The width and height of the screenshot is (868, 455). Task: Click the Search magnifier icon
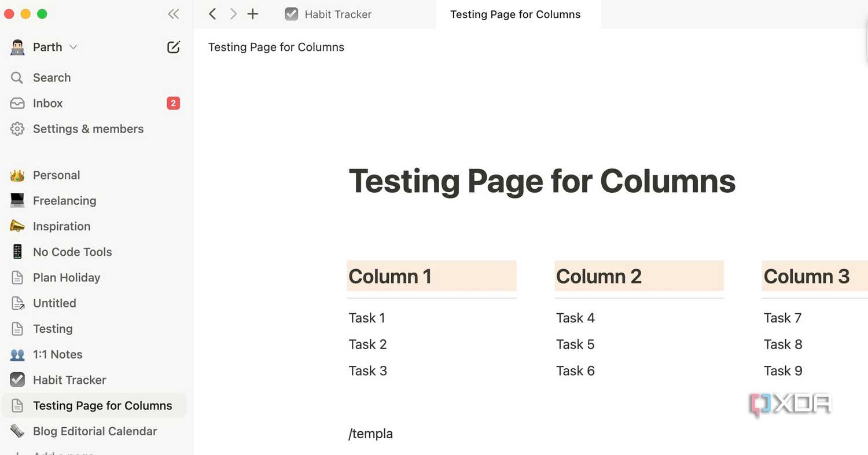point(17,78)
